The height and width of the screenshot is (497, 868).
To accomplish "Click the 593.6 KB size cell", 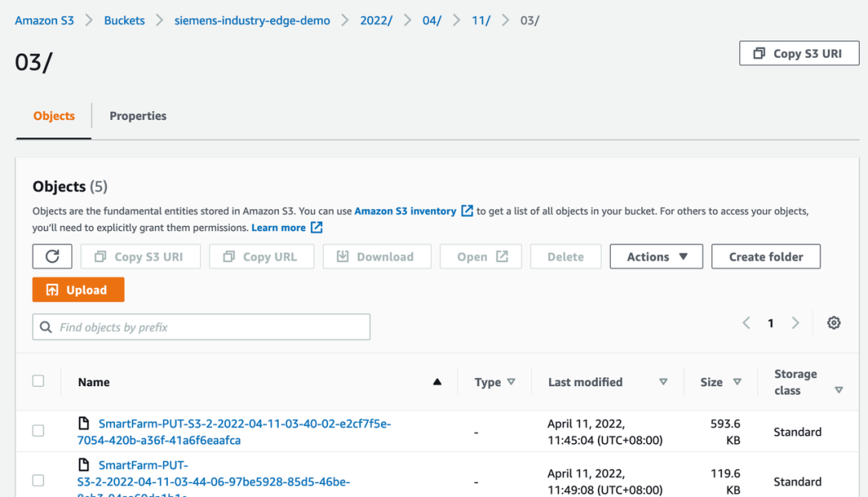I will pos(725,432).
